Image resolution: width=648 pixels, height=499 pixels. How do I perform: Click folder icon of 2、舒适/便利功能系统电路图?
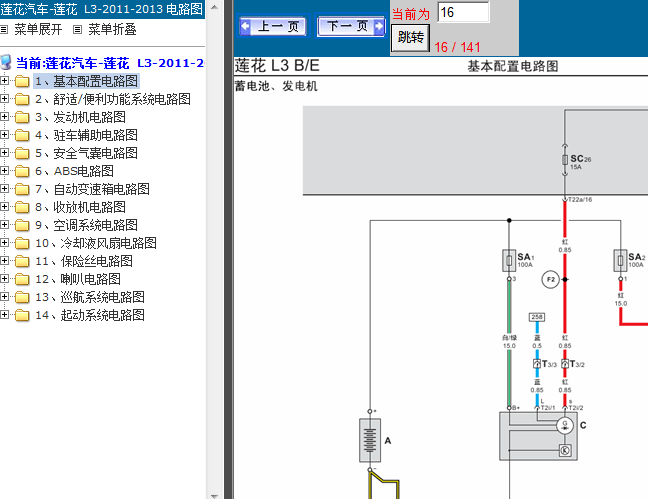coord(22,99)
